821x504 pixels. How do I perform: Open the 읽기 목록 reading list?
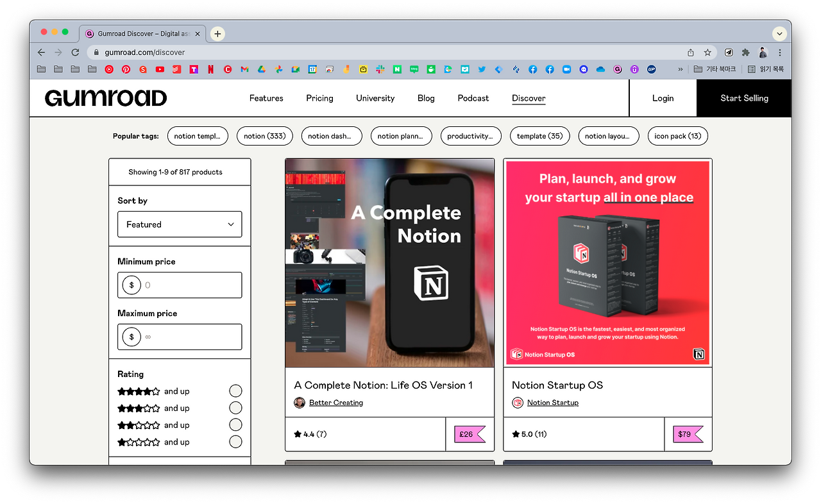[766, 69]
